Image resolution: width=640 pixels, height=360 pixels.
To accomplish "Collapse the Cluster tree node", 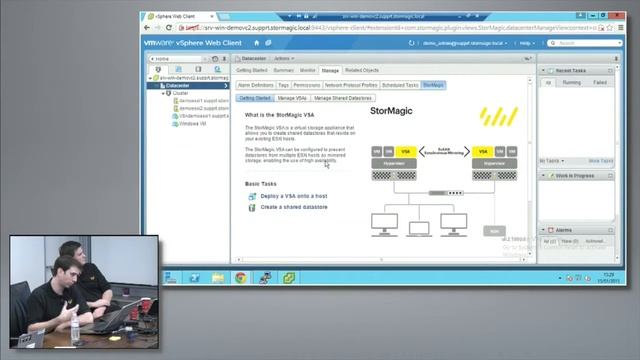I will (x=163, y=93).
